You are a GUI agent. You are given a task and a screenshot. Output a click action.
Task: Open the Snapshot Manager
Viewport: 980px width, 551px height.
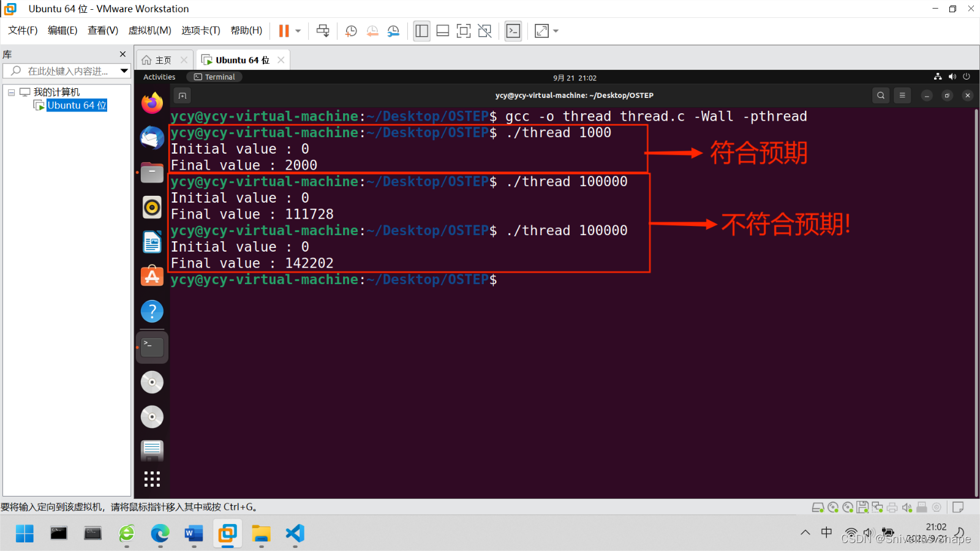(393, 31)
